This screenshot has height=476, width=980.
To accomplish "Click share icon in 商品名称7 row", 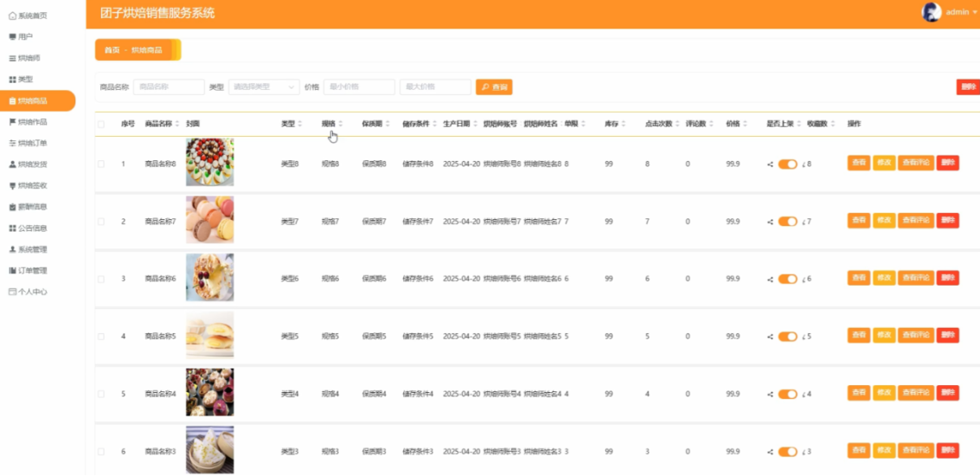I will pos(770,222).
